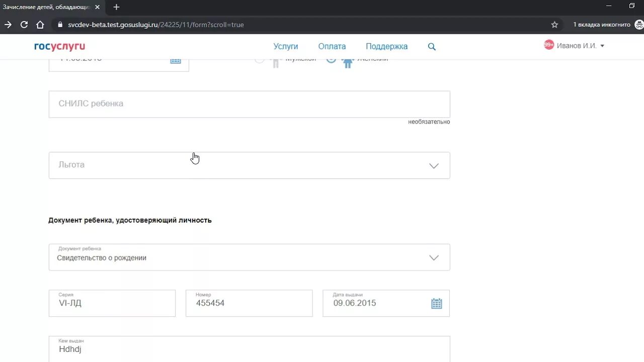Bookmark this page with the star icon

[554, 25]
